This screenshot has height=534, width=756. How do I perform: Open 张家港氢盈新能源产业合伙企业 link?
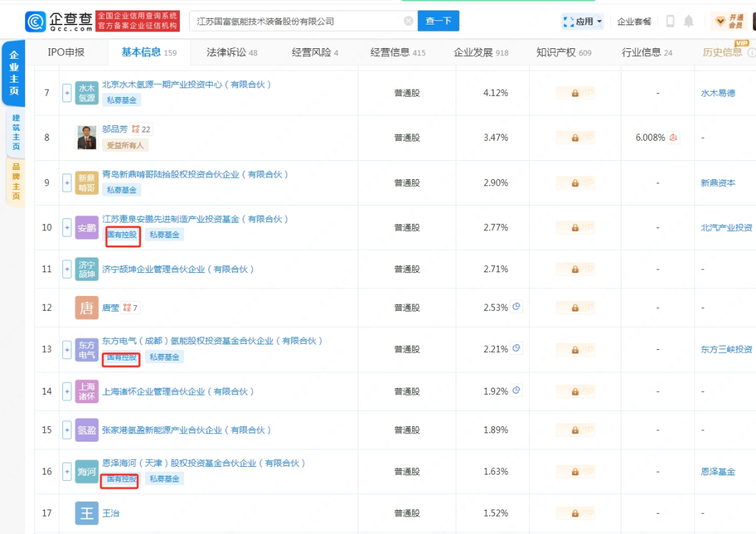coord(186,430)
